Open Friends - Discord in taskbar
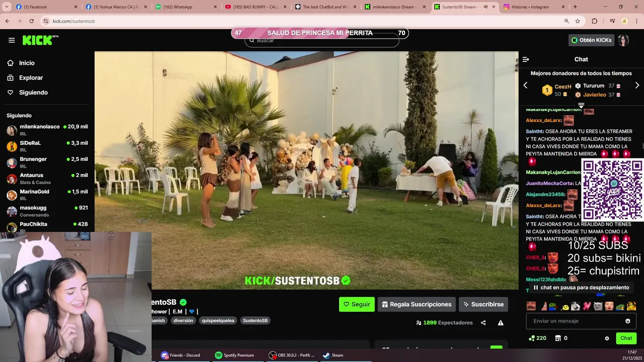The height and width of the screenshot is (362, 644). (x=181, y=355)
